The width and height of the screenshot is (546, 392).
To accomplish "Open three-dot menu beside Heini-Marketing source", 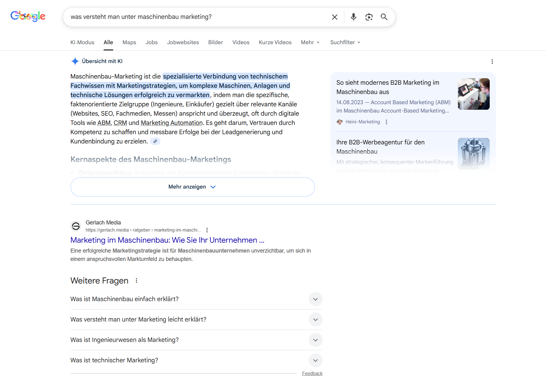I will click(x=386, y=122).
